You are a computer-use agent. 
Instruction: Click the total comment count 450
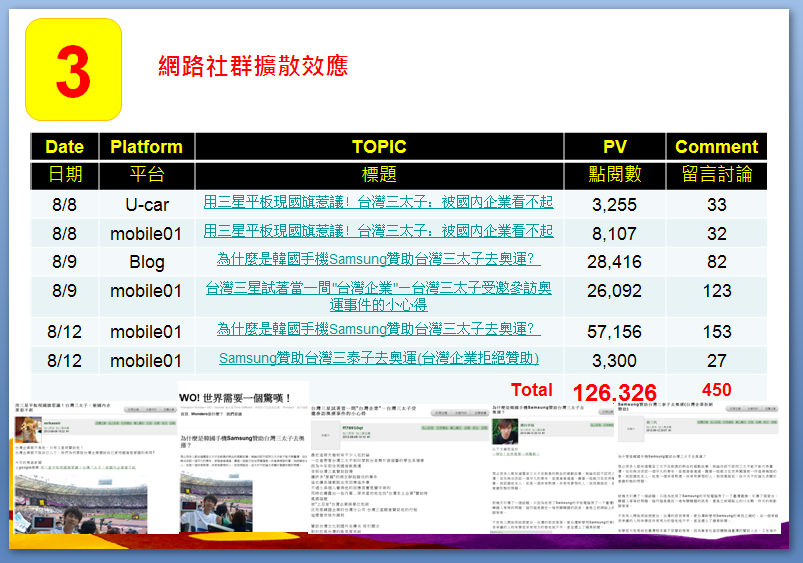pyautogui.click(x=716, y=390)
